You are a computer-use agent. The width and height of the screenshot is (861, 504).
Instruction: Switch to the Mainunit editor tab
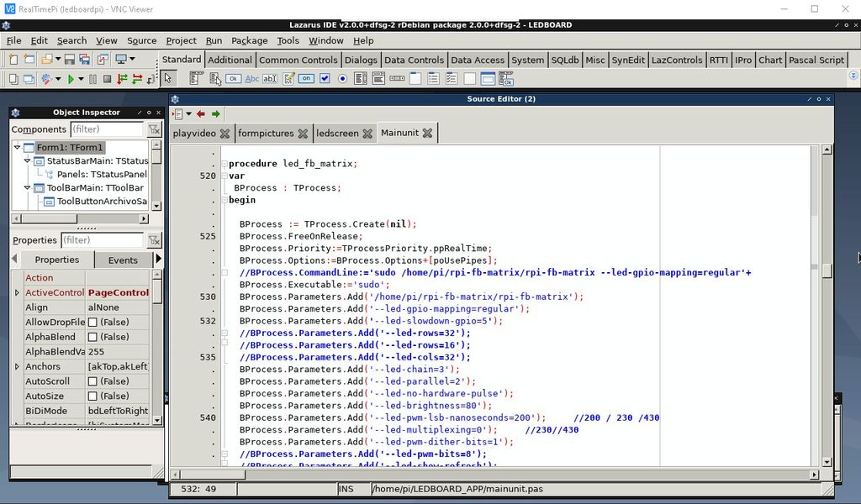[401, 132]
